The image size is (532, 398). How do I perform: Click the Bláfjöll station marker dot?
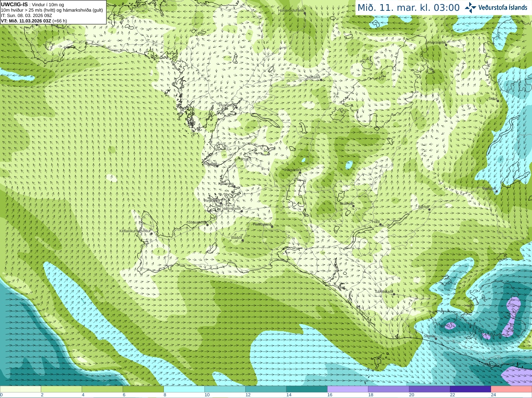[x=242, y=240]
